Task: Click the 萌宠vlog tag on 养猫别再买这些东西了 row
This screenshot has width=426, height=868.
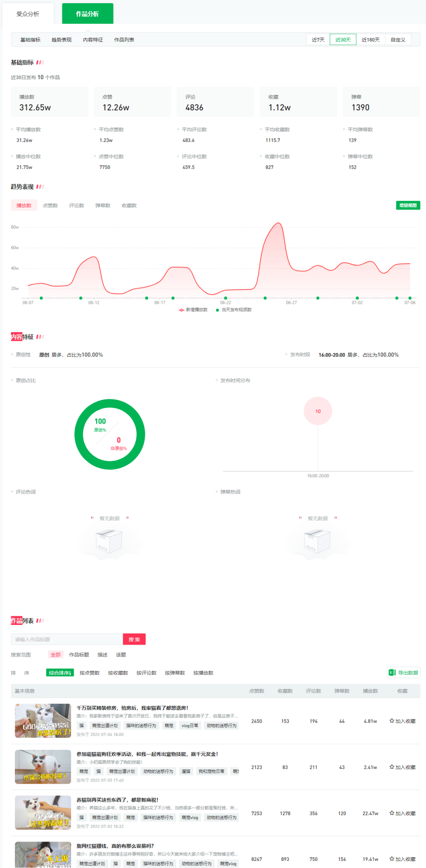Action: (x=190, y=818)
